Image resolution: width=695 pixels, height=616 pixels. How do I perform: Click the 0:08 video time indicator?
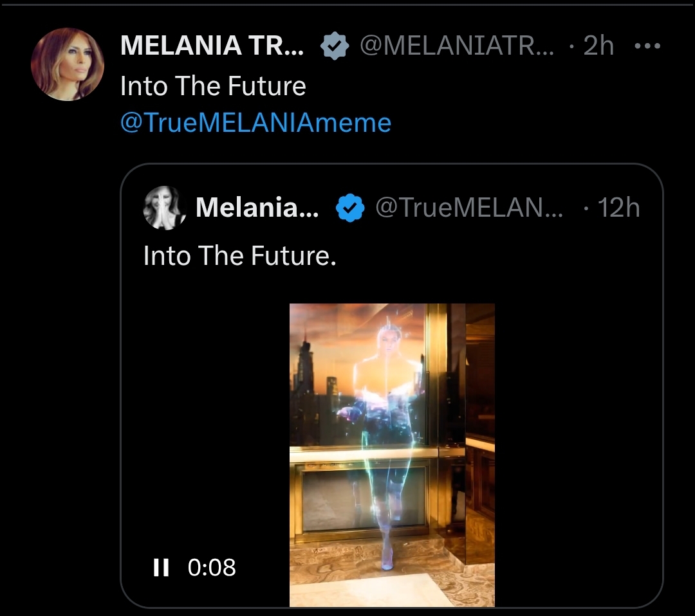coord(212,567)
